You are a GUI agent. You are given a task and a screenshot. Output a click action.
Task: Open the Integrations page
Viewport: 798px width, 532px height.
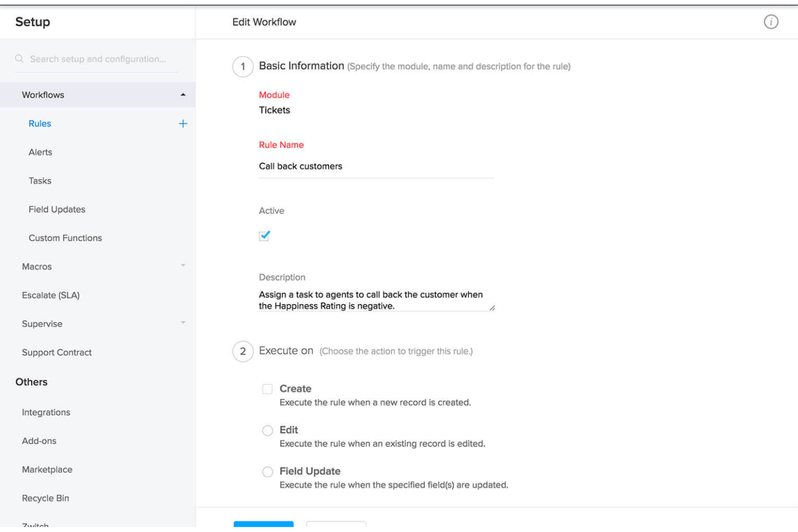(x=46, y=412)
